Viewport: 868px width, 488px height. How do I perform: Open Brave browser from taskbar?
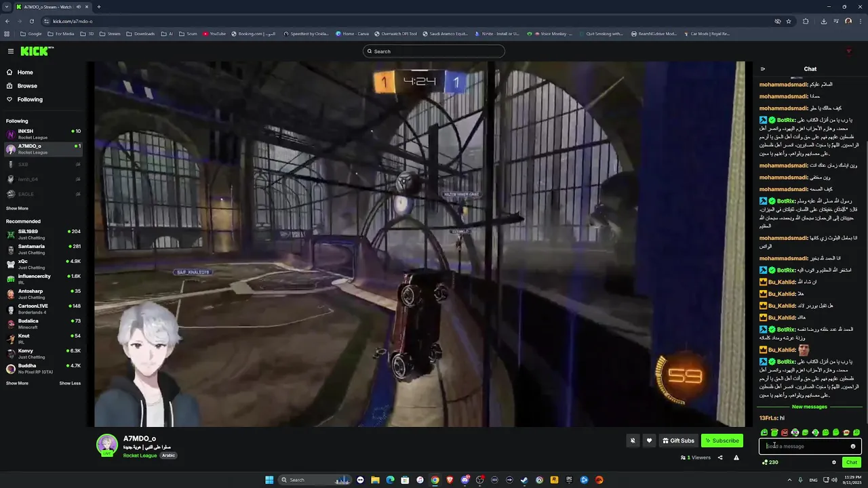click(x=450, y=480)
